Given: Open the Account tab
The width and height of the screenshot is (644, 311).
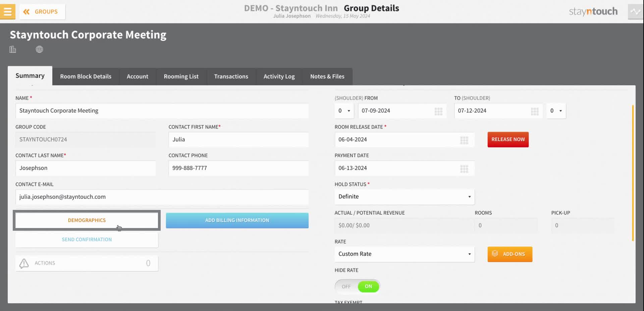Looking at the screenshot, I should [x=138, y=77].
